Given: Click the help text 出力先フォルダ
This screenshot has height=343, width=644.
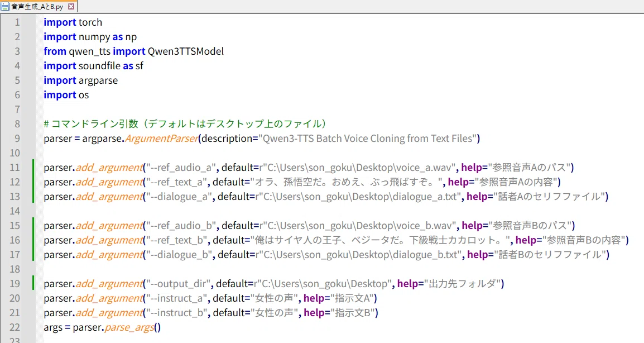Looking at the screenshot, I should [x=464, y=284].
